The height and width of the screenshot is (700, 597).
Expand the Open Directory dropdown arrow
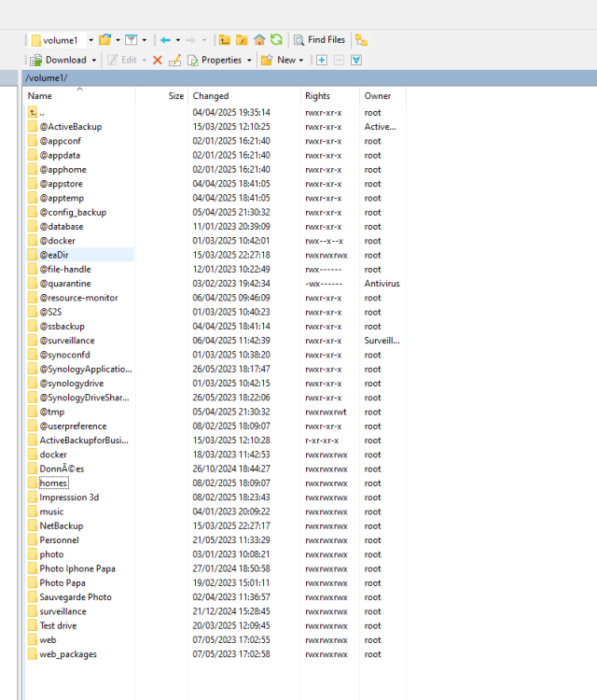(x=118, y=40)
